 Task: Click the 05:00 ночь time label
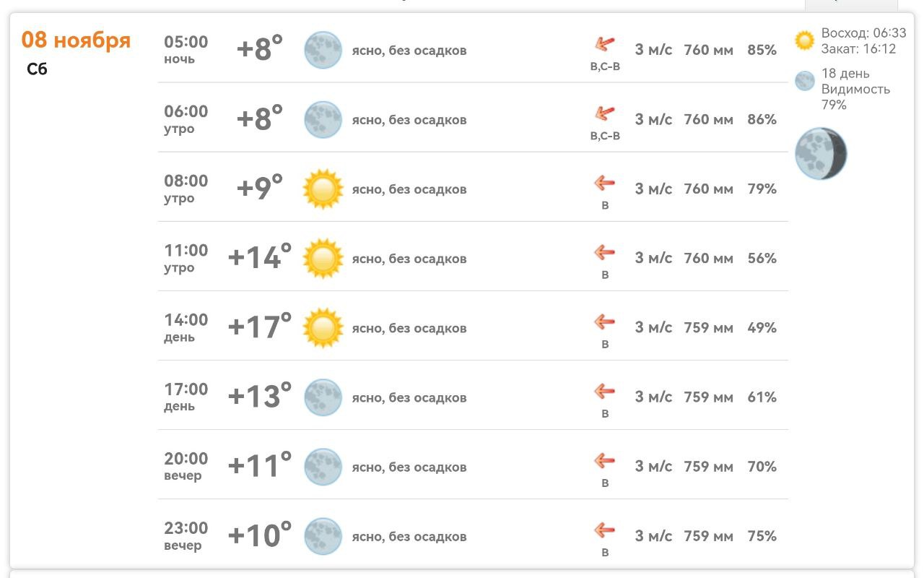click(186, 49)
